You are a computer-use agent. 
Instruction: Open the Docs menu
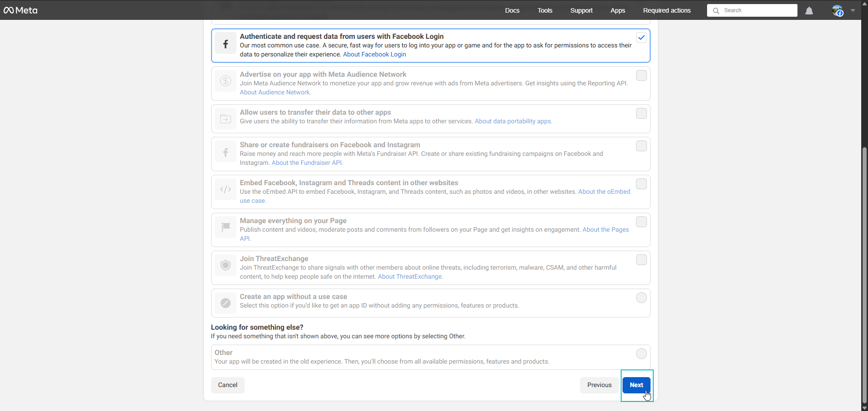512,10
